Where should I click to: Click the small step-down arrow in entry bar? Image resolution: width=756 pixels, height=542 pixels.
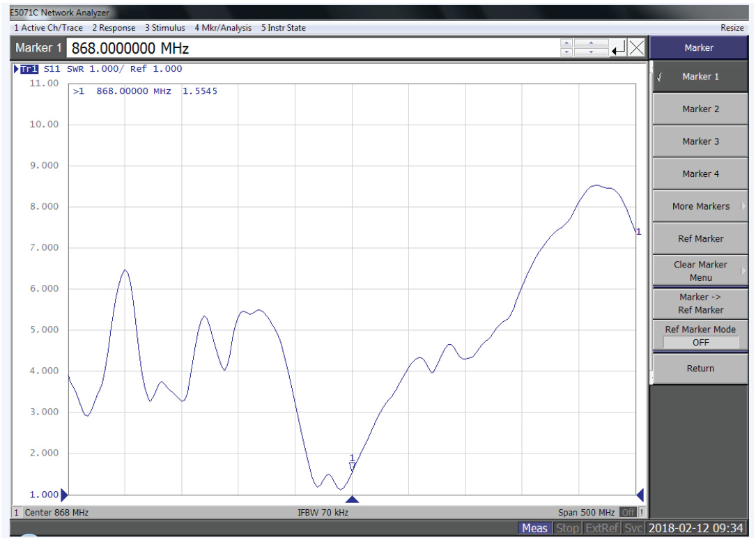tap(566, 52)
